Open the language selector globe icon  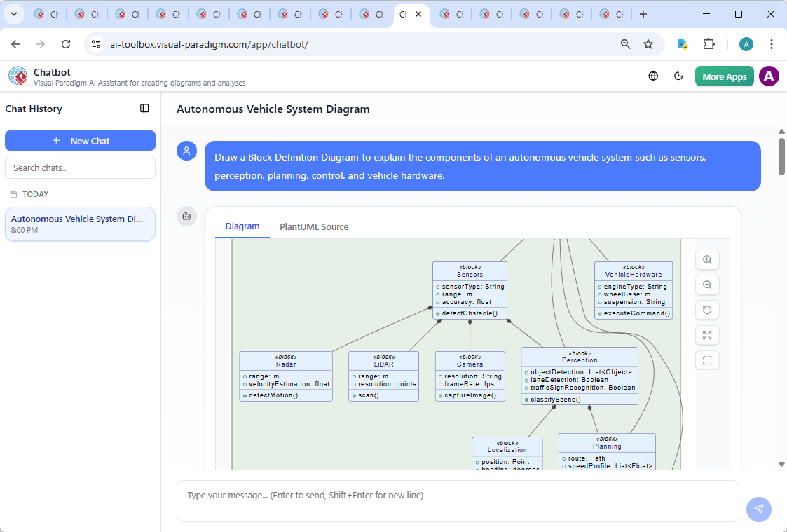coord(652,76)
